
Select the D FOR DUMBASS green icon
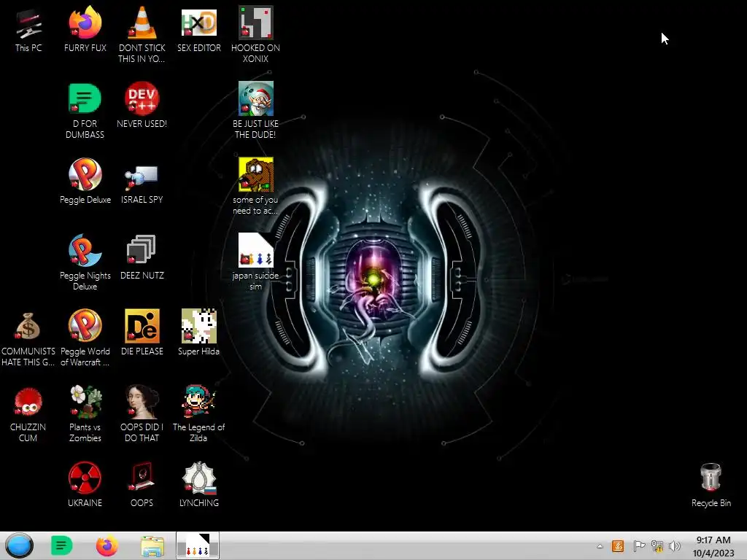[85, 111]
